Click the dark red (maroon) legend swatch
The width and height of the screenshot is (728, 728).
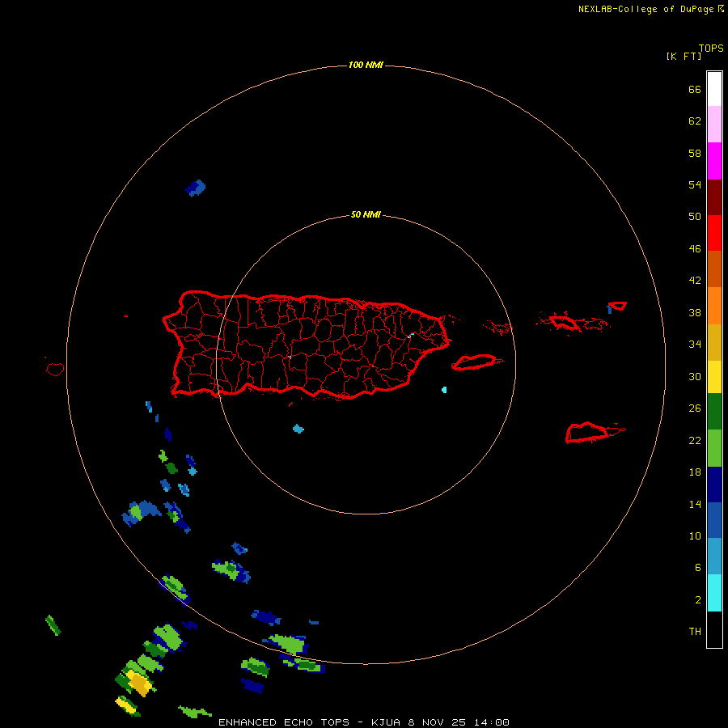[x=714, y=197]
